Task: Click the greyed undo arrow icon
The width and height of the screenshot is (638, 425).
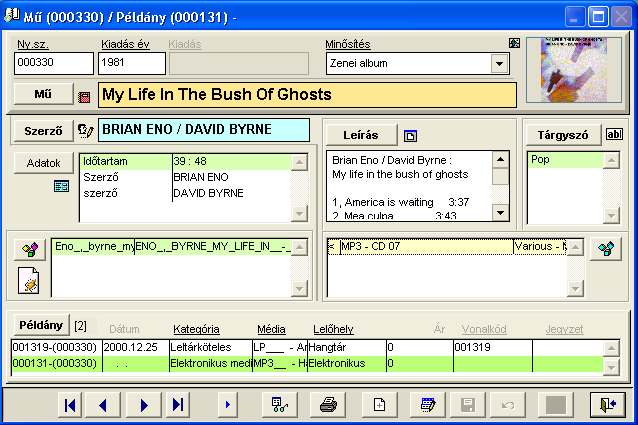Action: coord(507,405)
